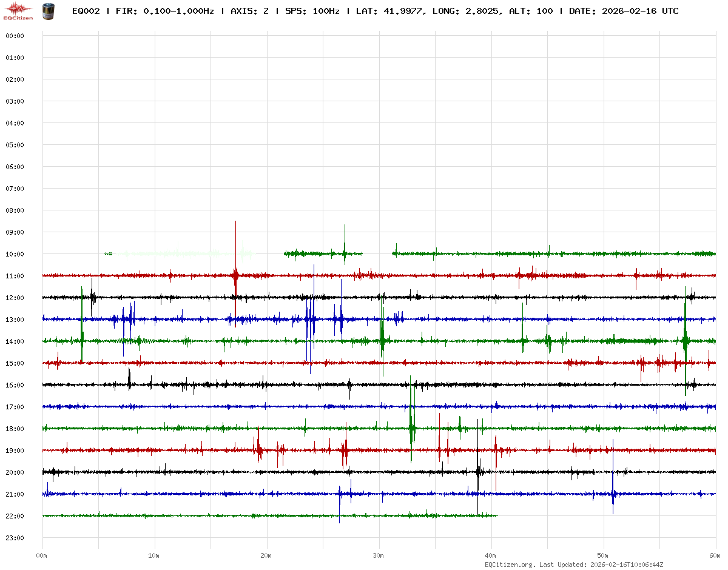The height and width of the screenshot is (570, 728).
Task: Click the large green spike on the 18:00 trace
Action: 411,424
